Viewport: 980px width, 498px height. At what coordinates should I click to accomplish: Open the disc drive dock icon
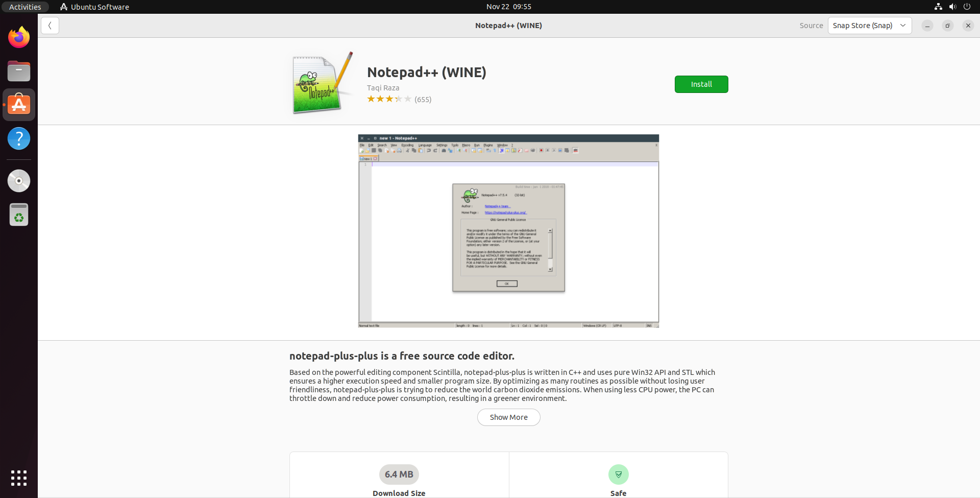(19, 181)
